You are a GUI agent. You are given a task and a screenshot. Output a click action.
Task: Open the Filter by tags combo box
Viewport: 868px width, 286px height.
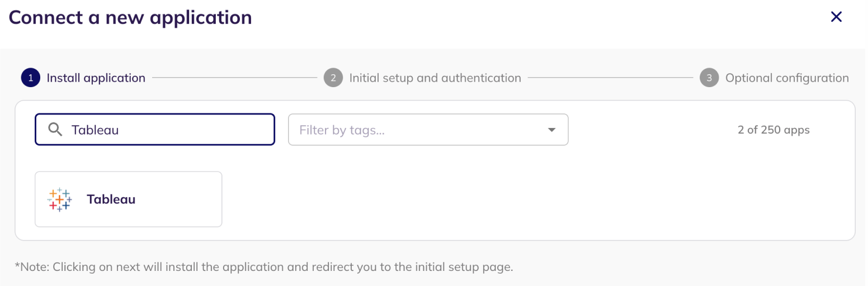[x=428, y=130]
